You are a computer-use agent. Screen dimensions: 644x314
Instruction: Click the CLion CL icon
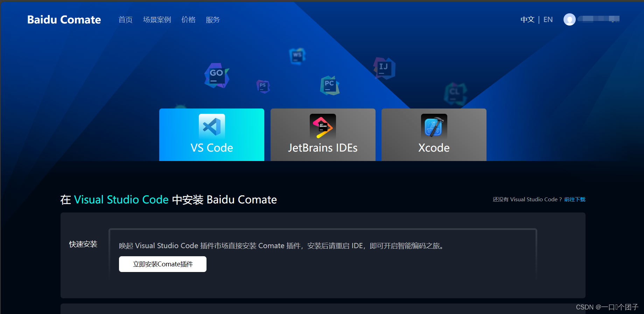coord(455,94)
